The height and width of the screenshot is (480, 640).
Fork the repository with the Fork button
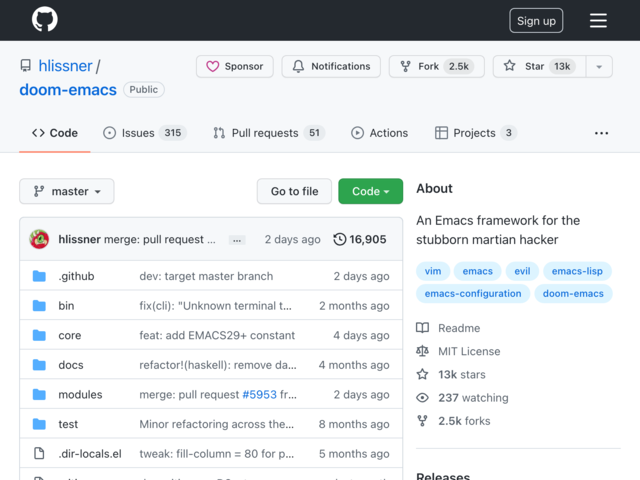click(436, 66)
